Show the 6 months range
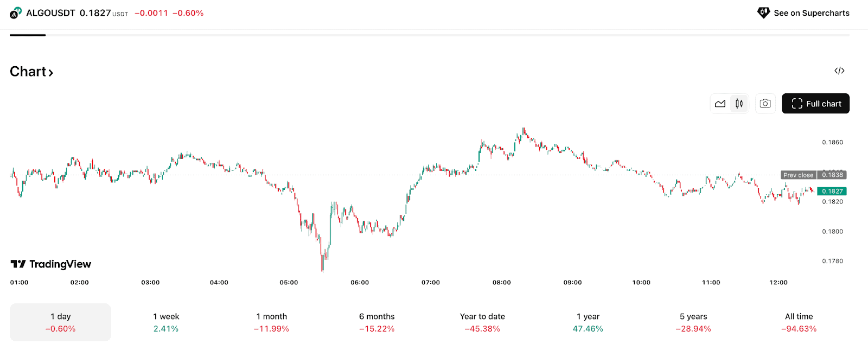Viewport: 868px width, 363px height. (x=376, y=322)
